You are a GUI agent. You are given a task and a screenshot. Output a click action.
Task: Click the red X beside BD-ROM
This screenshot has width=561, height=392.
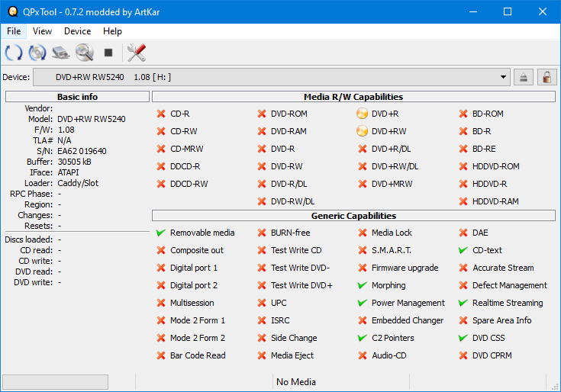click(463, 114)
